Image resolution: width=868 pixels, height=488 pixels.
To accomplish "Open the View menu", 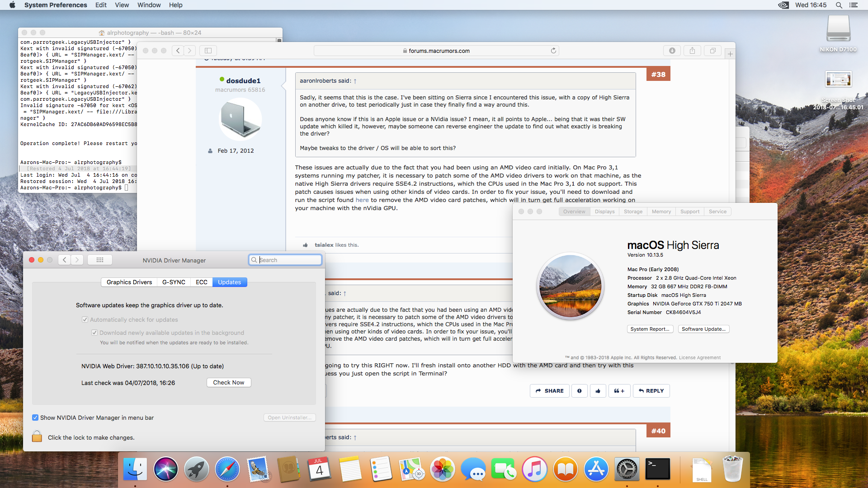I will click(122, 5).
